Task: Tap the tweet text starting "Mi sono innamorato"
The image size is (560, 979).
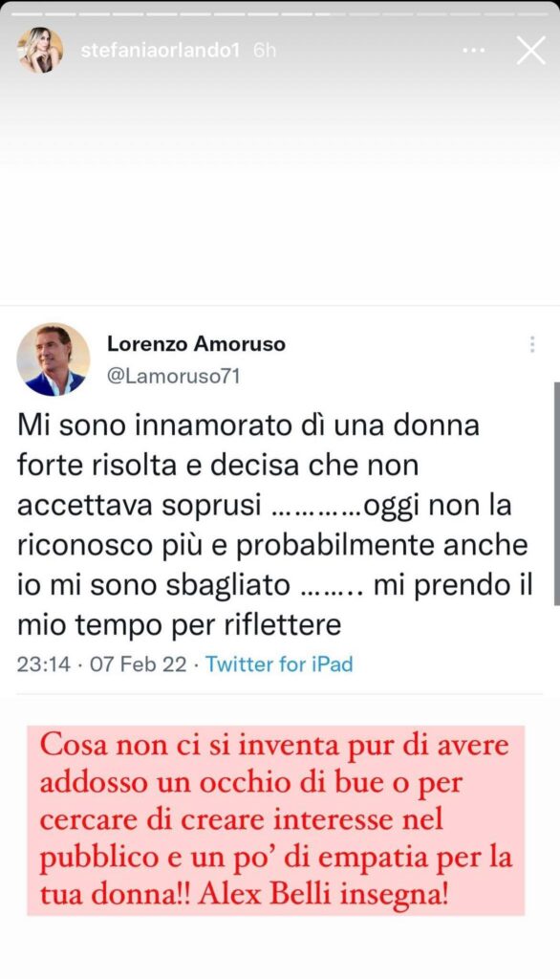Action: (274, 525)
